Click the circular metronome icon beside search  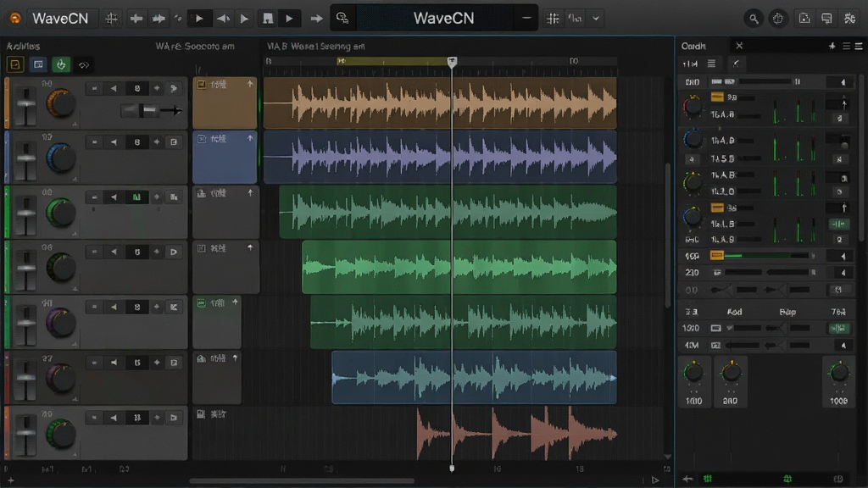point(778,19)
